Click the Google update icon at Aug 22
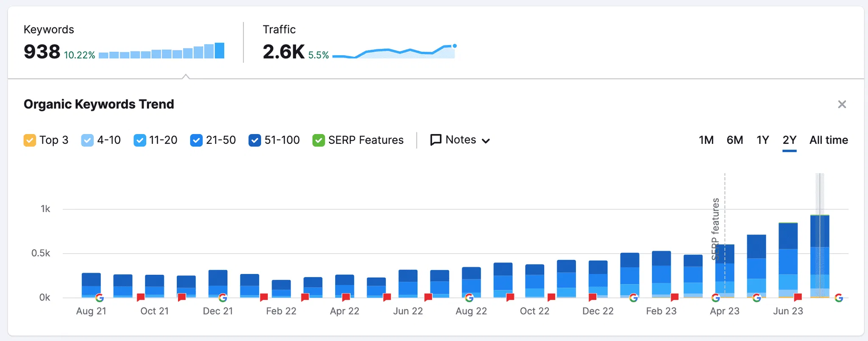The height and width of the screenshot is (341, 868). pyautogui.click(x=469, y=298)
